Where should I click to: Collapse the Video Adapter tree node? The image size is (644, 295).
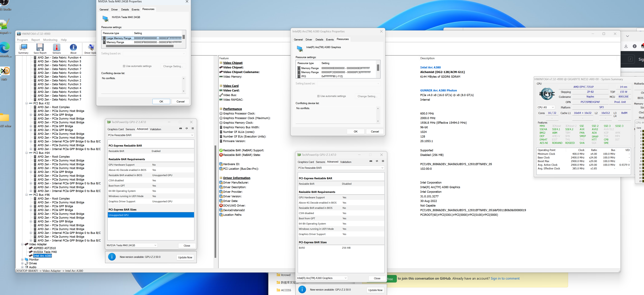(22, 244)
